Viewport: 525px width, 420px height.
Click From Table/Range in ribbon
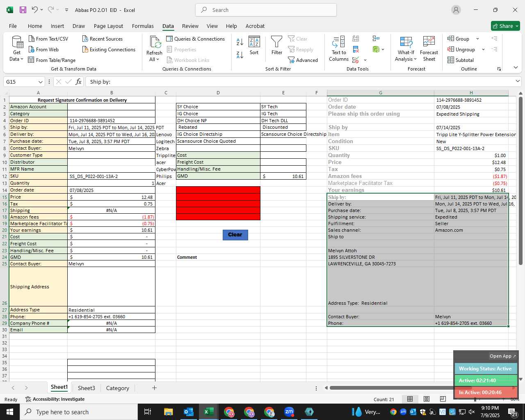pyautogui.click(x=52, y=60)
